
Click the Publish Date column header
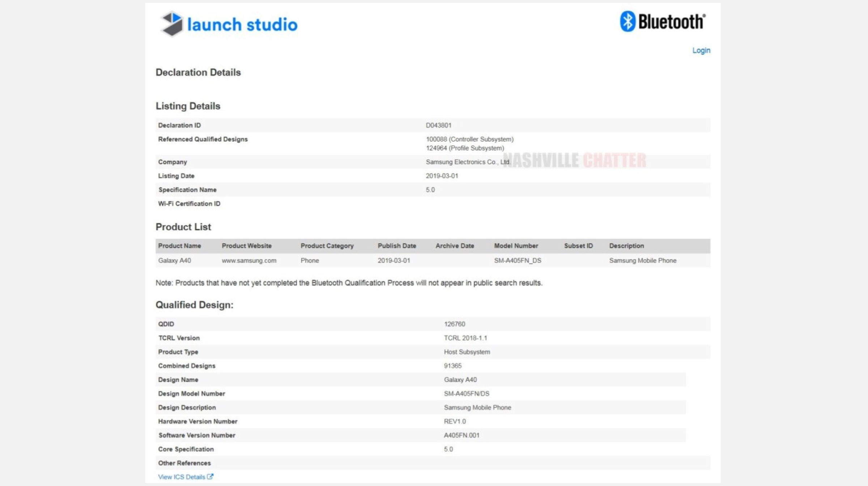397,246
